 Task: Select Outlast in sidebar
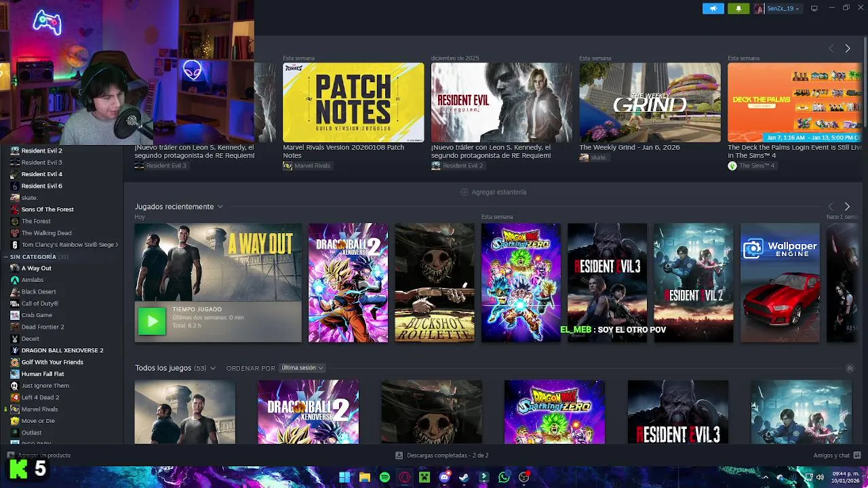pyautogui.click(x=31, y=432)
